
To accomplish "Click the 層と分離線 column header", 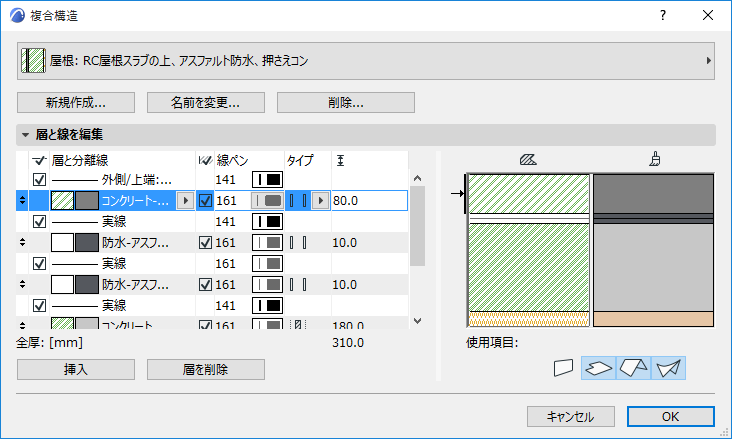I will pos(80,161).
